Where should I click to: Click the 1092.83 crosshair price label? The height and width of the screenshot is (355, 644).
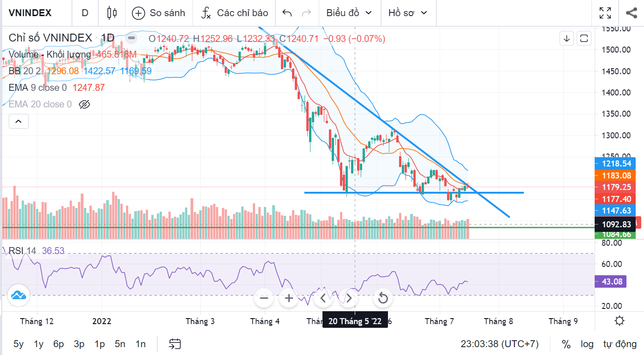pyautogui.click(x=615, y=224)
